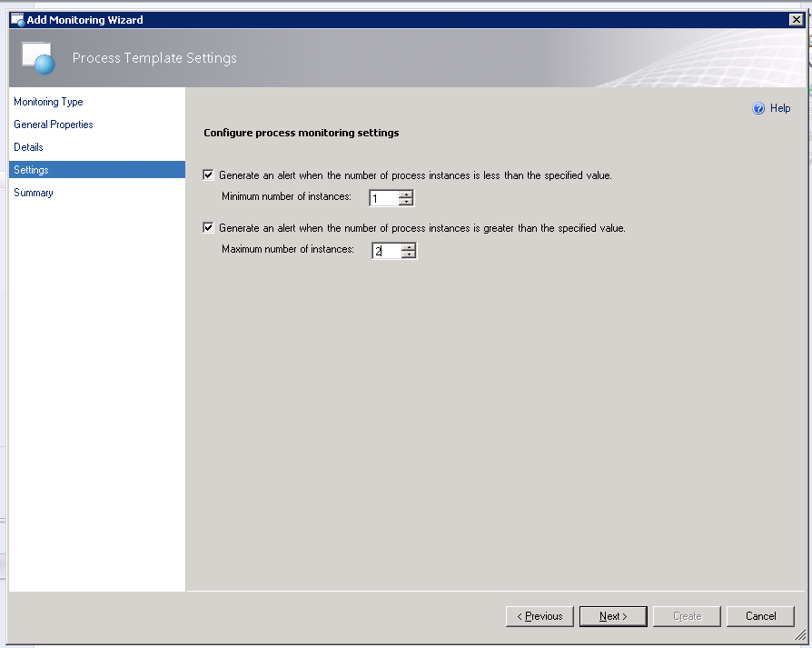This screenshot has height=648, width=812.
Task: Decrease minimum number of instances
Action: tap(406, 203)
